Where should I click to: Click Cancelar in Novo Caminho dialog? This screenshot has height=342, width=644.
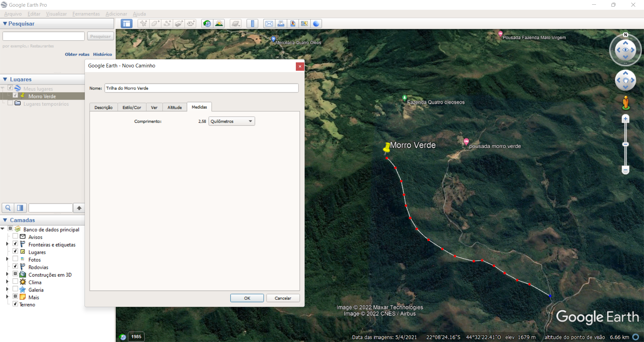coord(283,298)
